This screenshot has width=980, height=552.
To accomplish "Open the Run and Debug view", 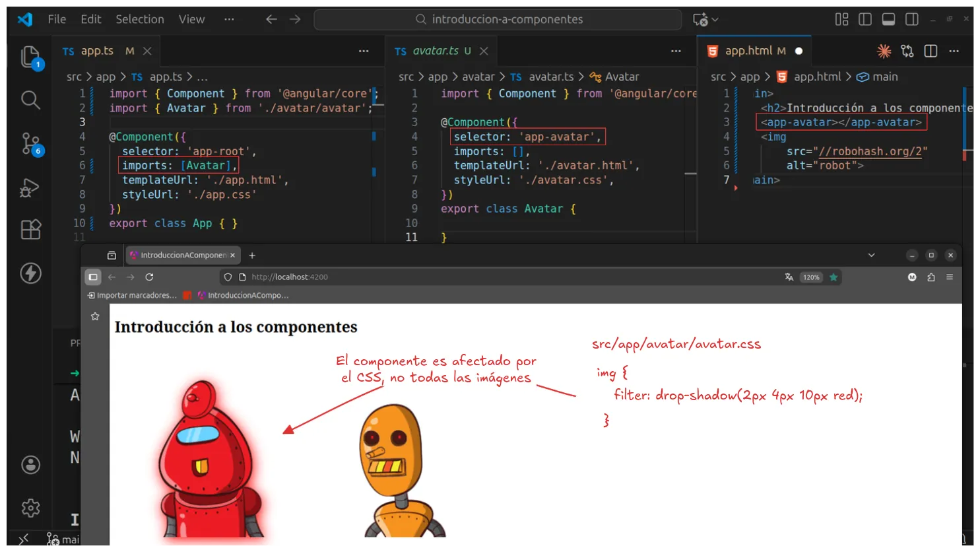I will [30, 188].
